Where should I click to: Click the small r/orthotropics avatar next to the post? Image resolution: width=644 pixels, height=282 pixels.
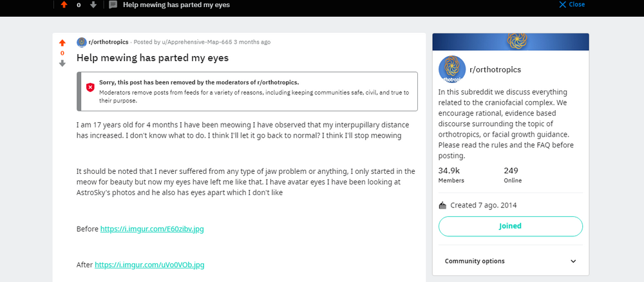point(82,42)
